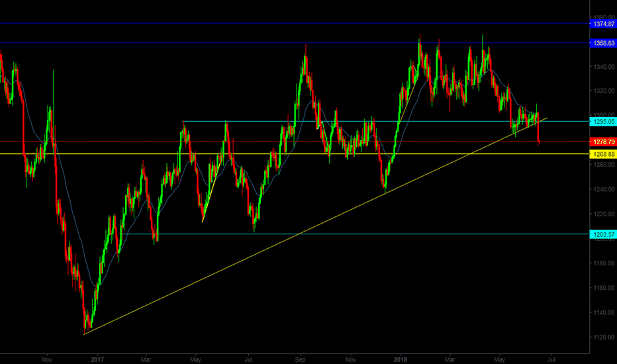The height and width of the screenshot is (364, 617).
Task: Click the 1120.00 price axis value
Action: tap(604, 338)
